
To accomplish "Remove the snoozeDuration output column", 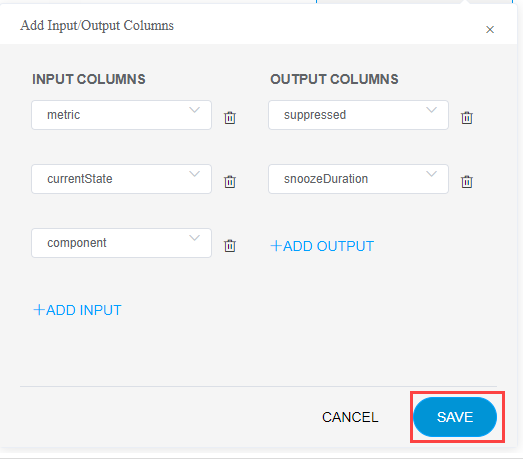I will tap(467, 182).
